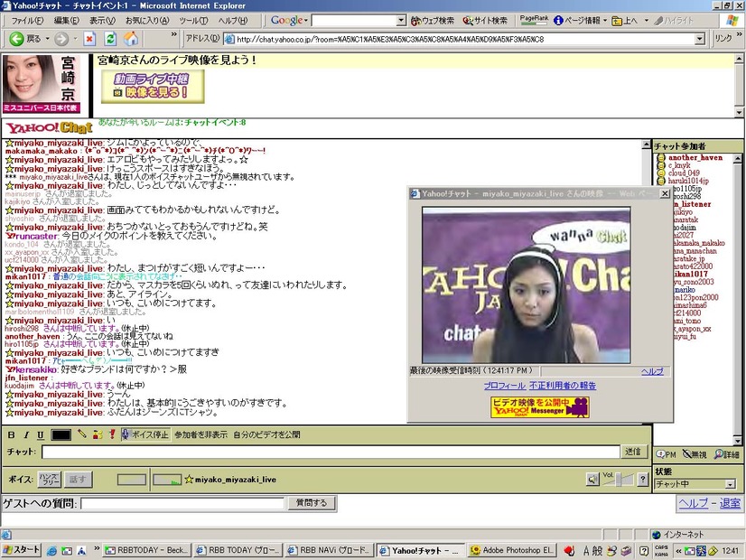Viewport: 746px width, 560px height.
Task: Click the PM private message button
Action: tap(666, 454)
